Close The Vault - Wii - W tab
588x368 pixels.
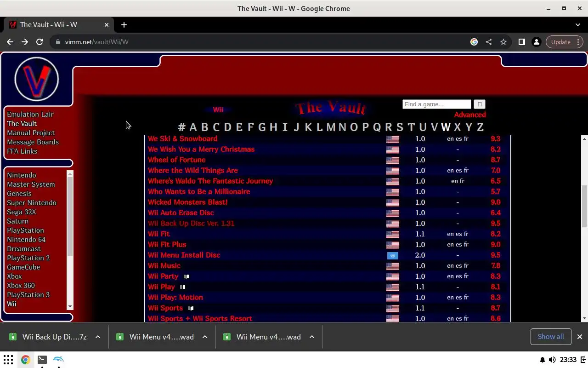pyautogui.click(x=107, y=25)
